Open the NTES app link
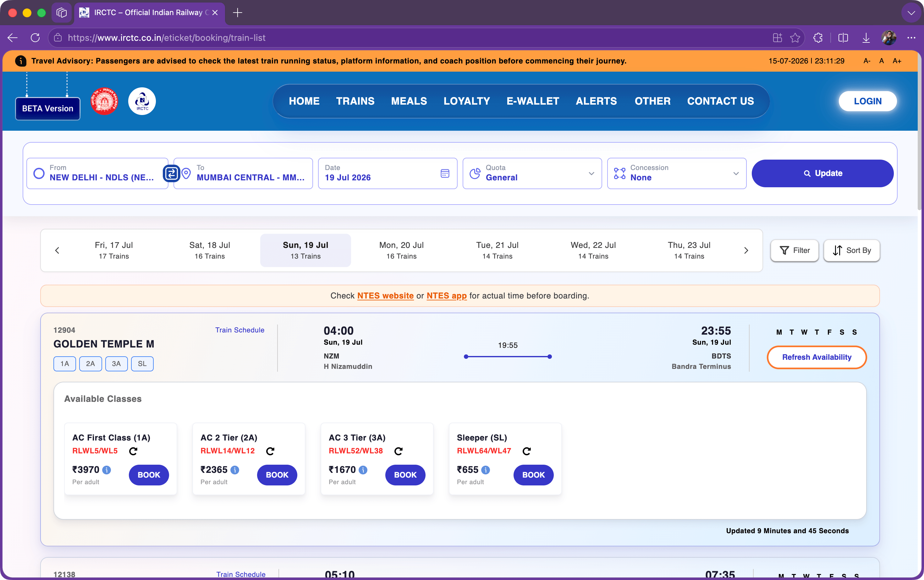 tap(447, 296)
